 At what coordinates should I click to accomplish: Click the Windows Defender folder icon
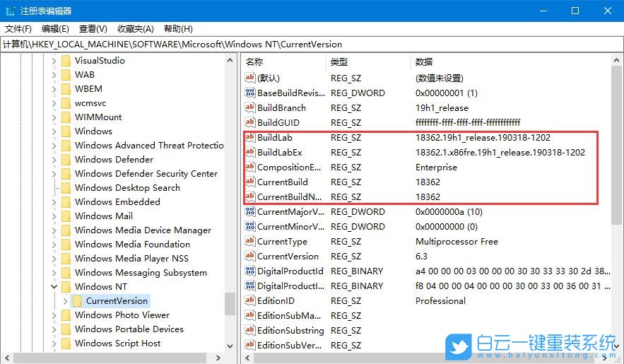[x=66, y=160]
